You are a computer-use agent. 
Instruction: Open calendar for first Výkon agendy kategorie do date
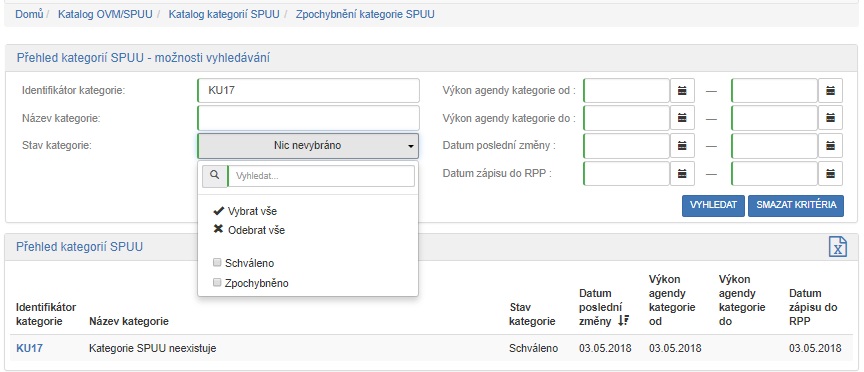coord(682,118)
